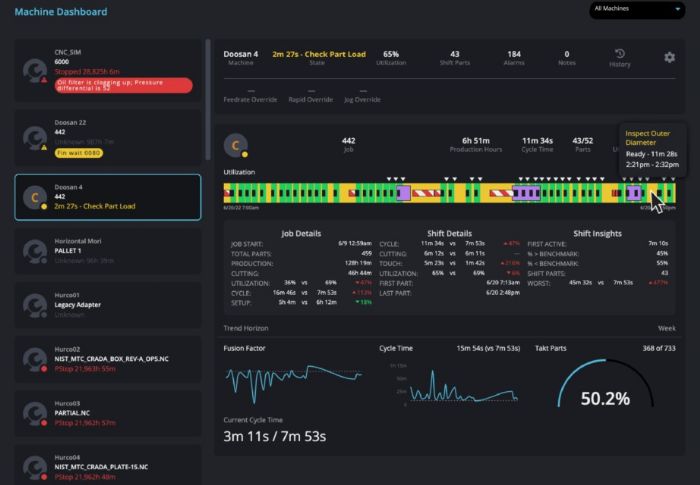The height and width of the screenshot is (485, 700).
Task: Click the Jog Override label
Action: 362,100
